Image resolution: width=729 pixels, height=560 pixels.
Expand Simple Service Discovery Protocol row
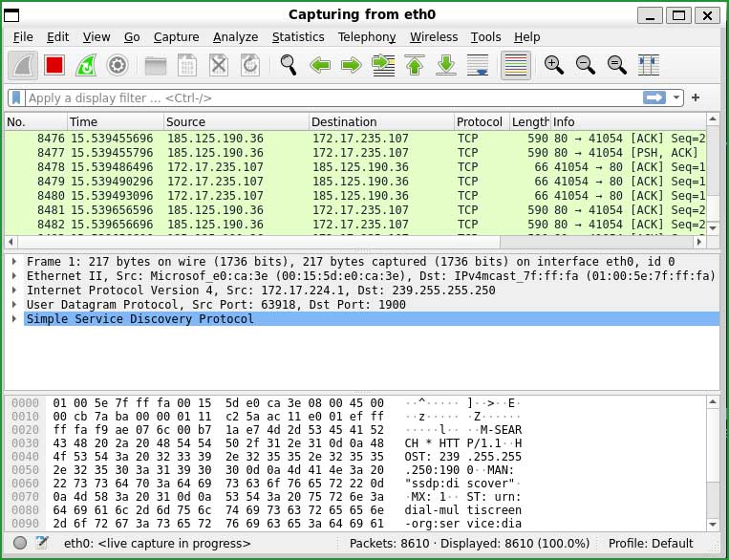click(14, 319)
